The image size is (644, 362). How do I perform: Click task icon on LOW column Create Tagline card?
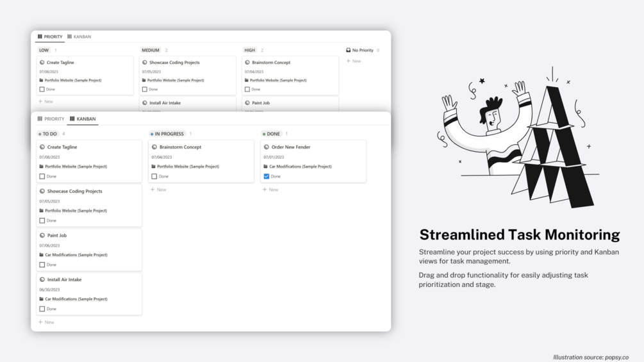[42, 62]
